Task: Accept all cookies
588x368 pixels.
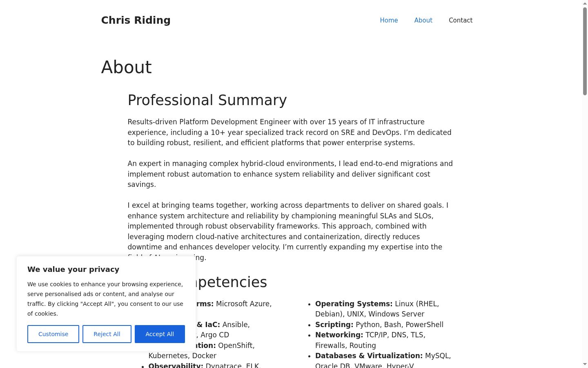Action: [160, 334]
